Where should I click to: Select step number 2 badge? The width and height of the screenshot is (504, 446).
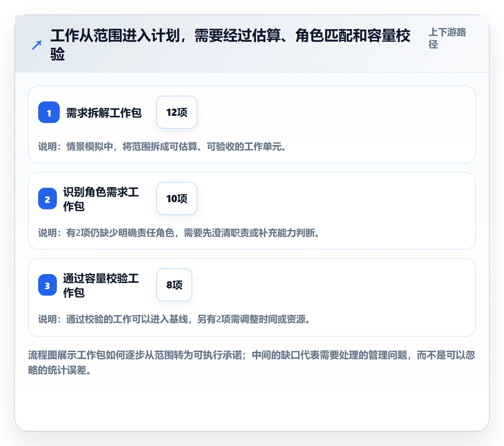(48, 199)
